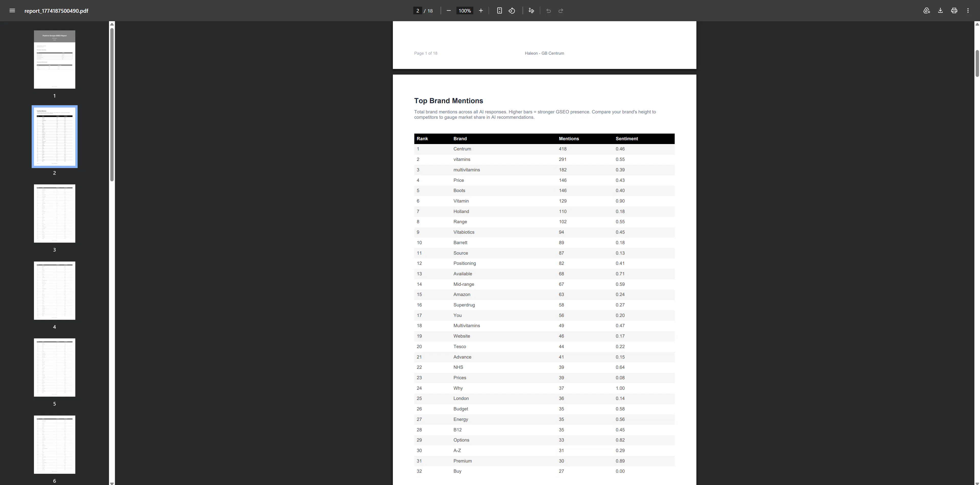Open the three-dot more actions menu
The height and width of the screenshot is (485, 980).
[x=968, y=11]
